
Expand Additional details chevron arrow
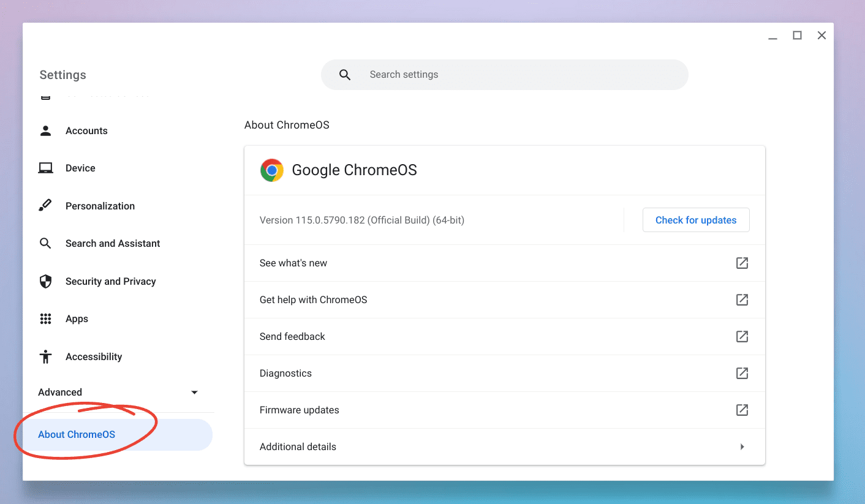742,446
